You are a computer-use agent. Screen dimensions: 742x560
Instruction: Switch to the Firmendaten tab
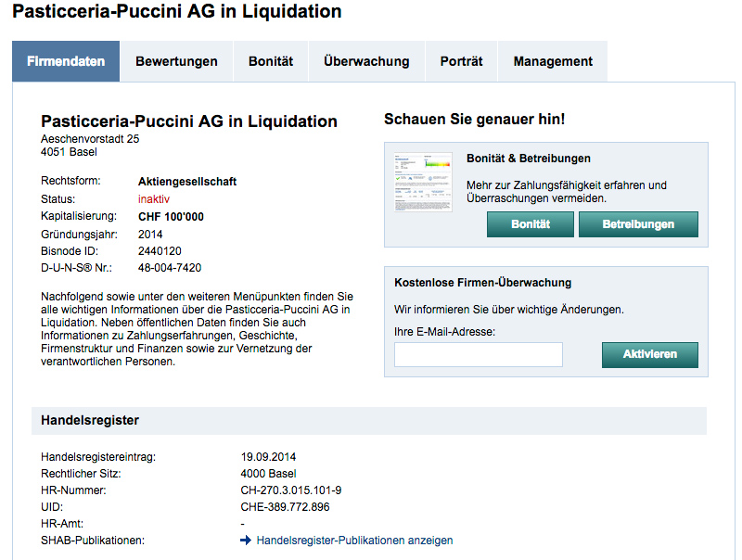pos(66,61)
